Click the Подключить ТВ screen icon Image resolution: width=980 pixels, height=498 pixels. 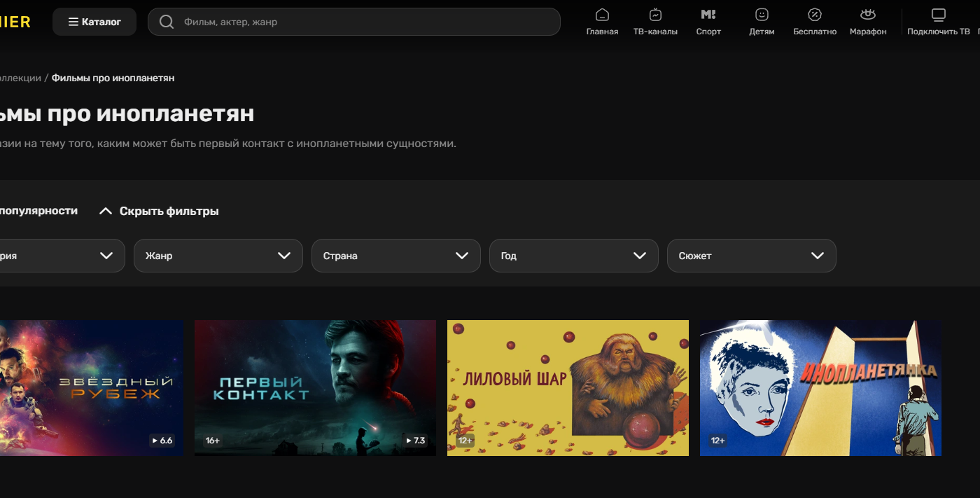tap(939, 15)
